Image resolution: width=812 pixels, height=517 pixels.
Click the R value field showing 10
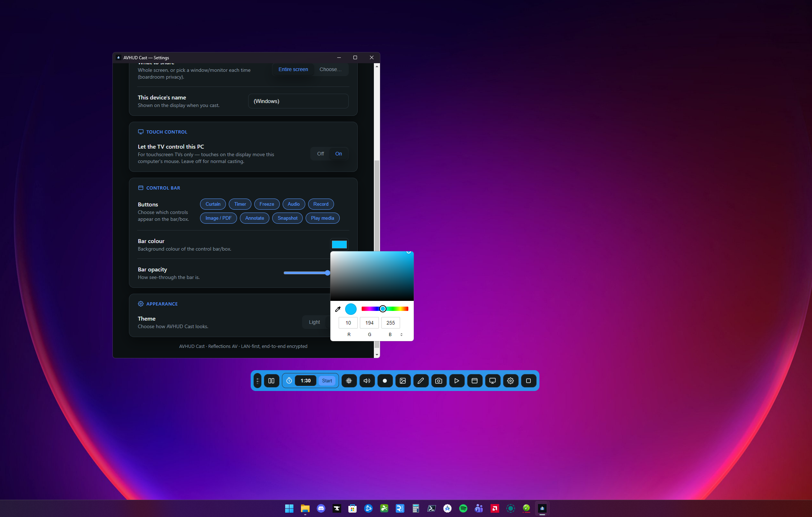coord(348,323)
